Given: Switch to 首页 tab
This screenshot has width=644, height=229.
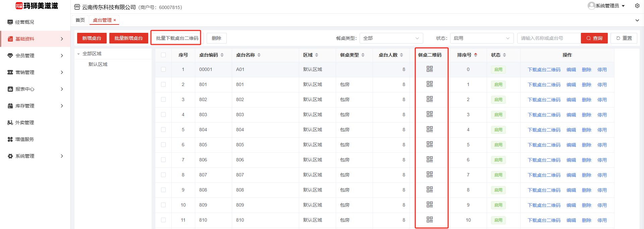Looking at the screenshot, I should pyautogui.click(x=80, y=20).
